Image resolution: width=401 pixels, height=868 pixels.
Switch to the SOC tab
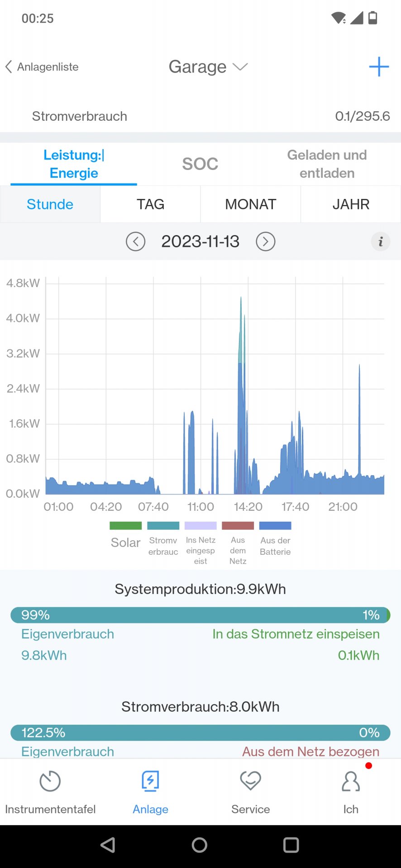[x=200, y=164]
